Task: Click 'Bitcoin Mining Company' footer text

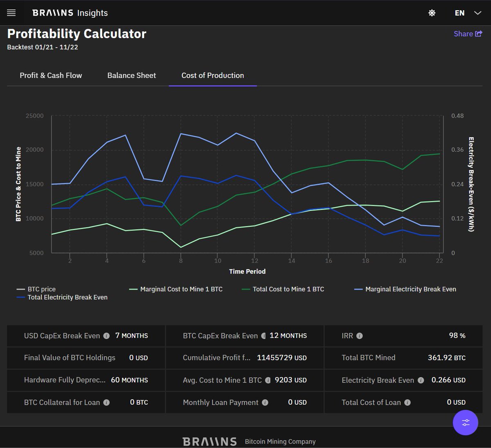Action: [x=280, y=441]
